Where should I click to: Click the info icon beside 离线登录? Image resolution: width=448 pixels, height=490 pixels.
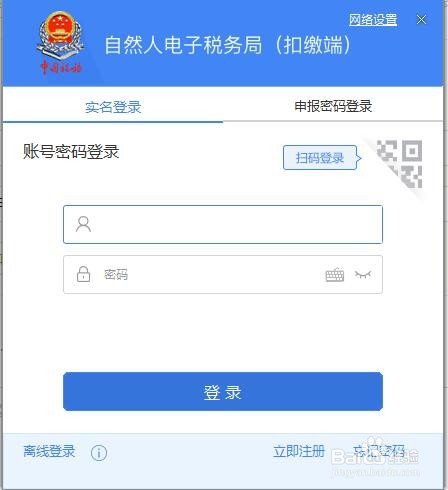click(99, 453)
